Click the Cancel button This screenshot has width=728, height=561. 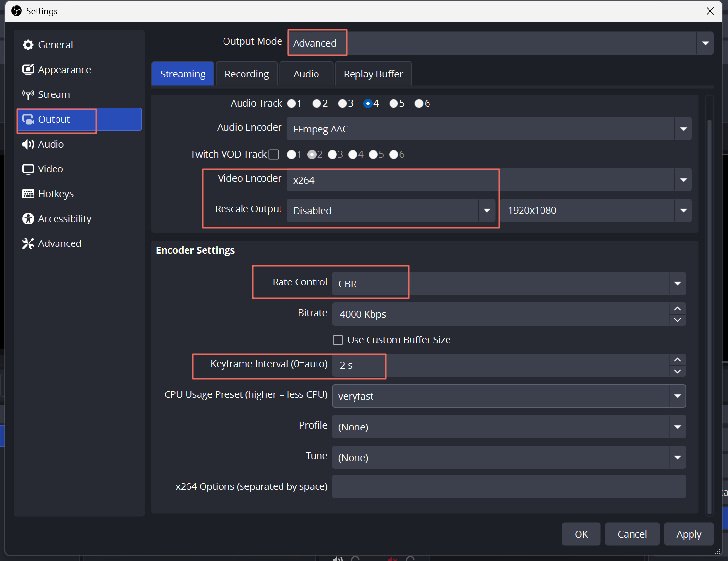click(633, 534)
